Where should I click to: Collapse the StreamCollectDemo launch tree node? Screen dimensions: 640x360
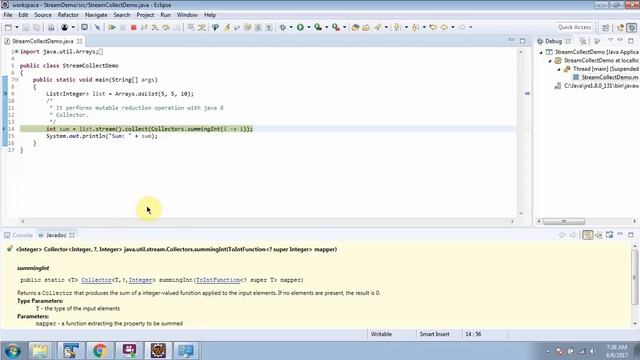click(x=541, y=52)
